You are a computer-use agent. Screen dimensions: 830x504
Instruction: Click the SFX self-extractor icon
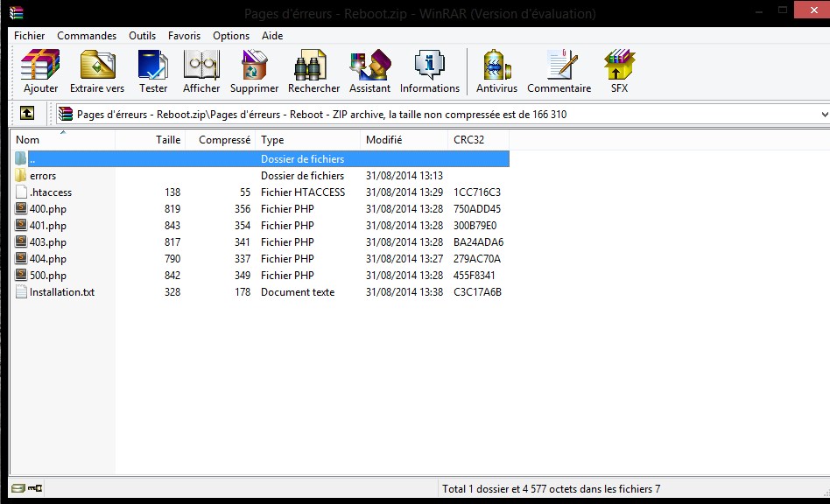point(619,65)
